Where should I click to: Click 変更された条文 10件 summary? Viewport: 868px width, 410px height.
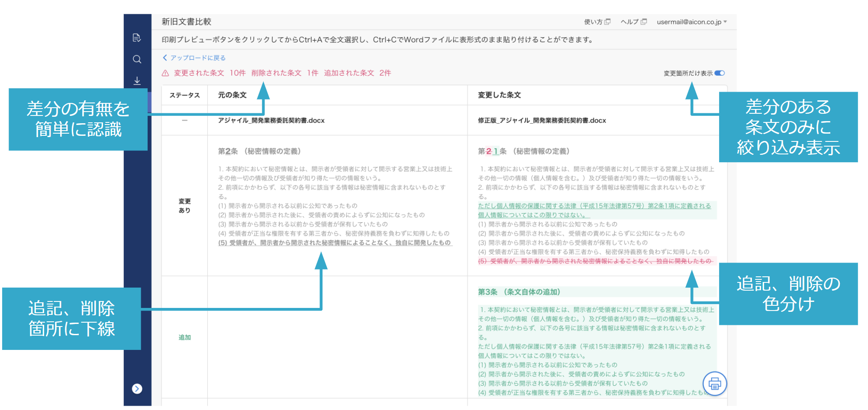210,73
